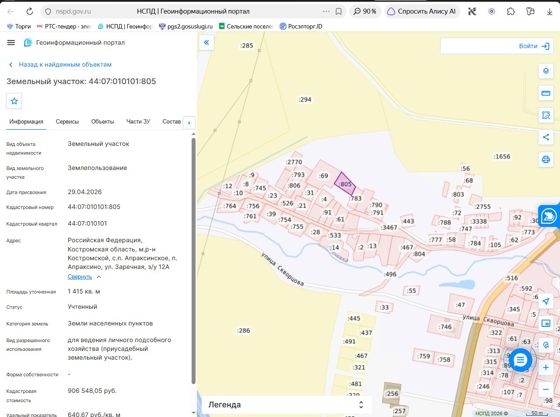Select the measure ruler tool

[x=546, y=93]
